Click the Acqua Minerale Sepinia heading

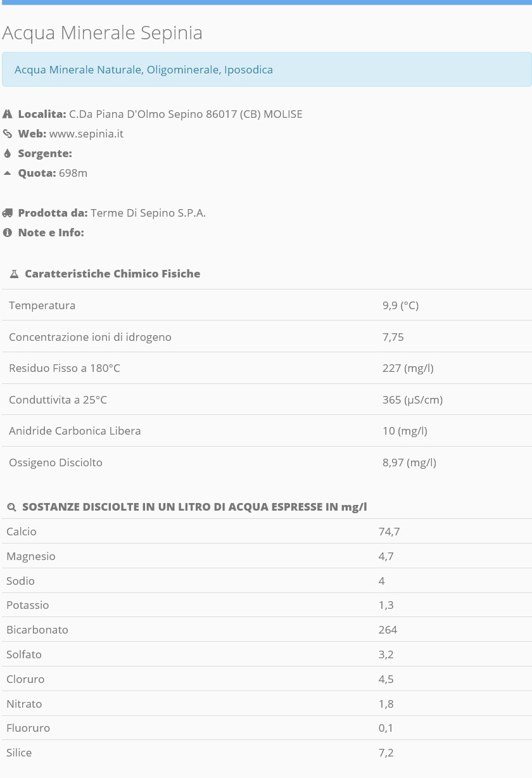pyautogui.click(x=102, y=32)
